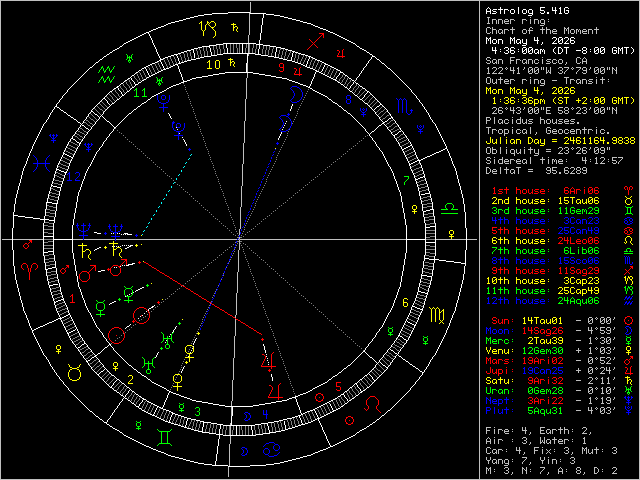Select the 'San Francisco, CA' location text
The image size is (640, 480).
pos(536,61)
